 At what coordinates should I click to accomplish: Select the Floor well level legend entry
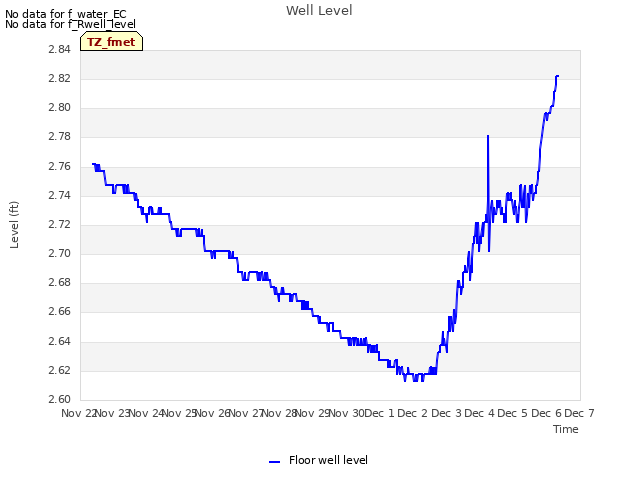(318, 460)
